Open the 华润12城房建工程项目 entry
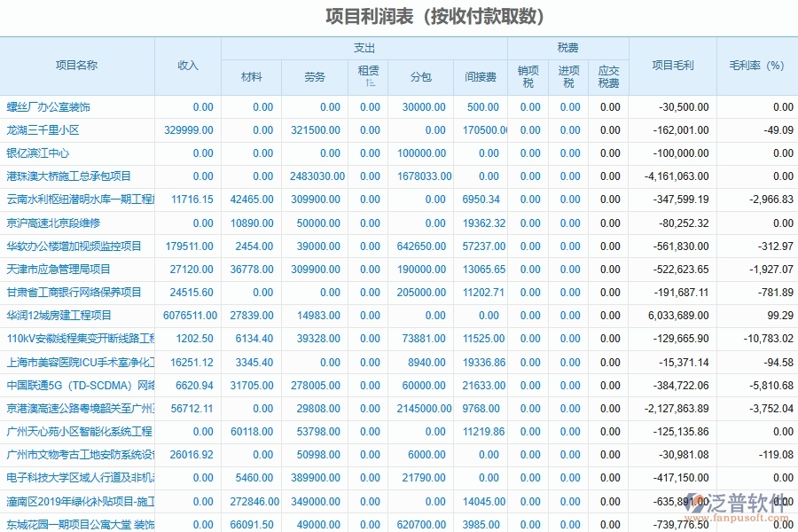The width and height of the screenshot is (798, 532). [x=58, y=315]
